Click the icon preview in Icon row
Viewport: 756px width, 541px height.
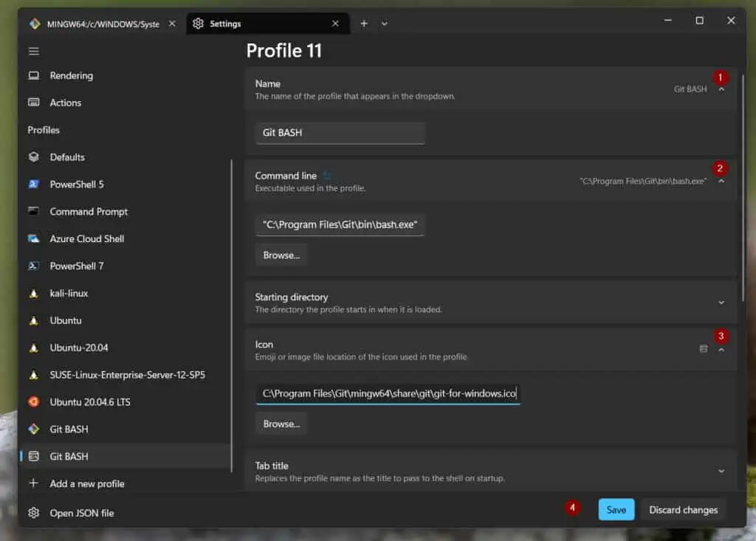pos(704,348)
